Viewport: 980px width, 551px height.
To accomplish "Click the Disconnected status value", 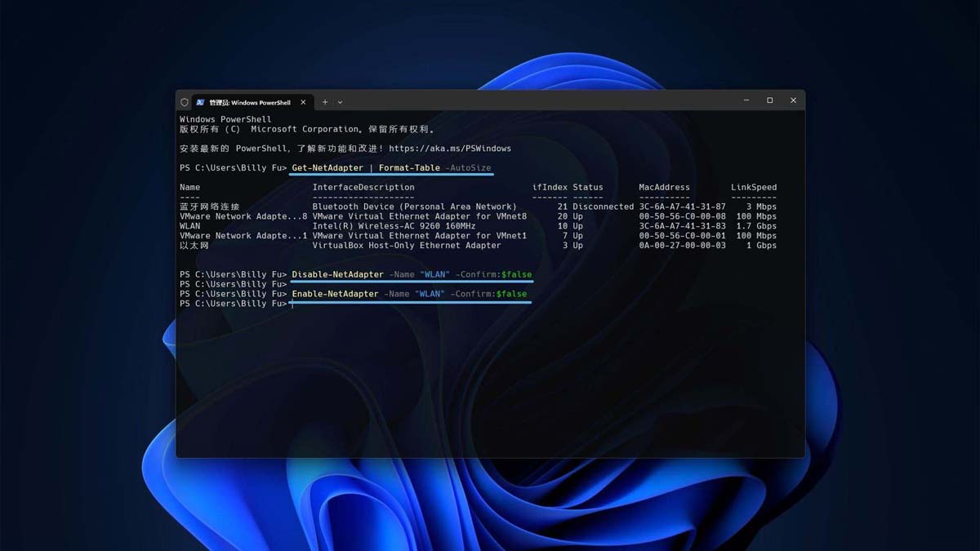I will pos(604,207).
